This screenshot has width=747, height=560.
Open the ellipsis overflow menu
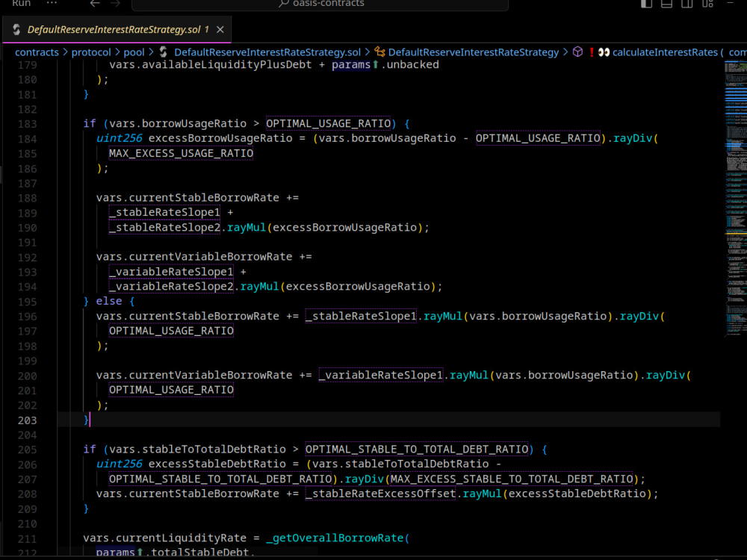51,4
